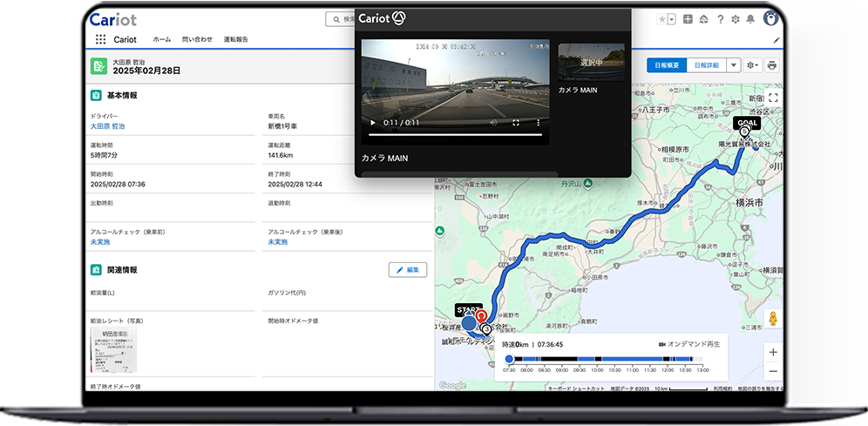Click the 5時間7分 driving time value
The height and width of the screenshot is (426, 868).
click(105, 155)
